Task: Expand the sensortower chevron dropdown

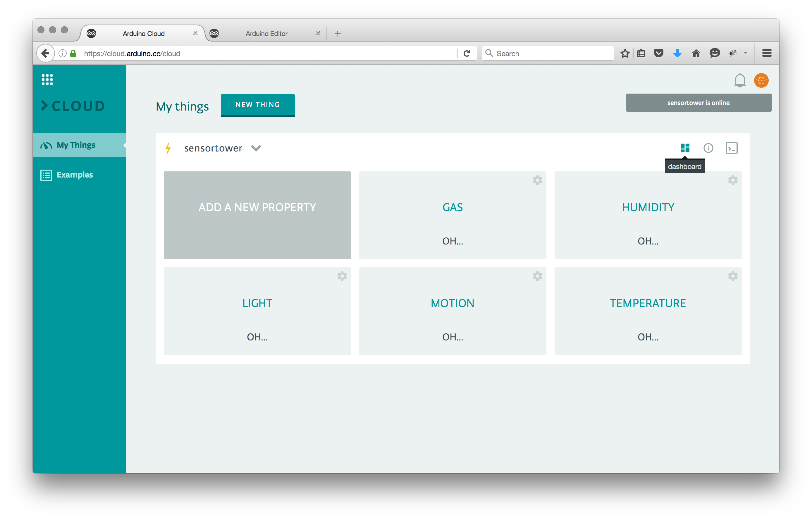Action: click(x=256, y=148)
